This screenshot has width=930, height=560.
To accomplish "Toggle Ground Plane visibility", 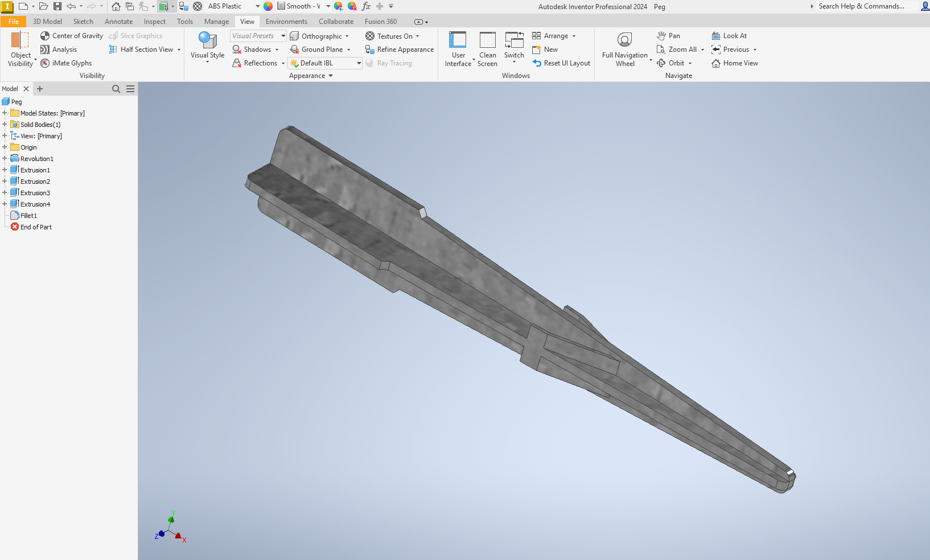I will click(x=320, y=49).
